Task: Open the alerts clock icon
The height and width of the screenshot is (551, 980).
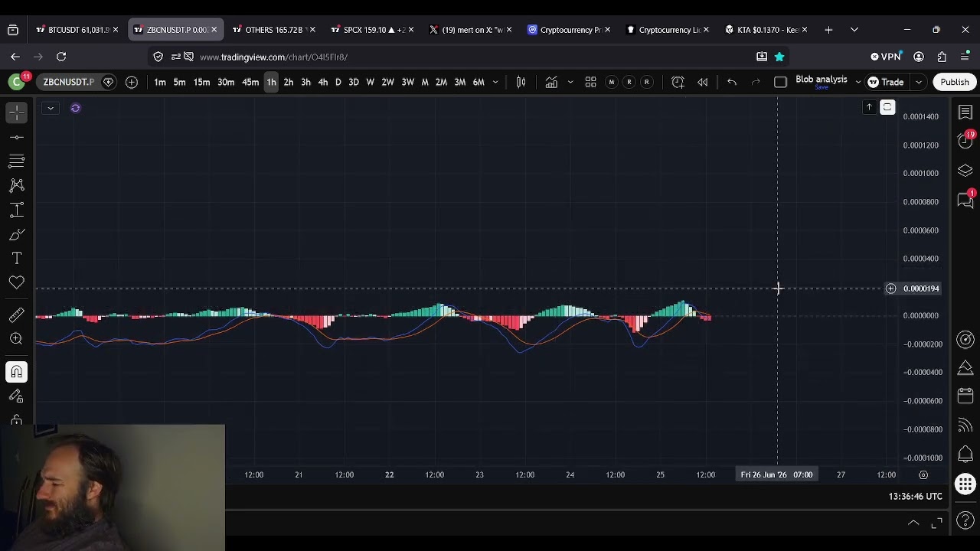Action: [965, 141]
